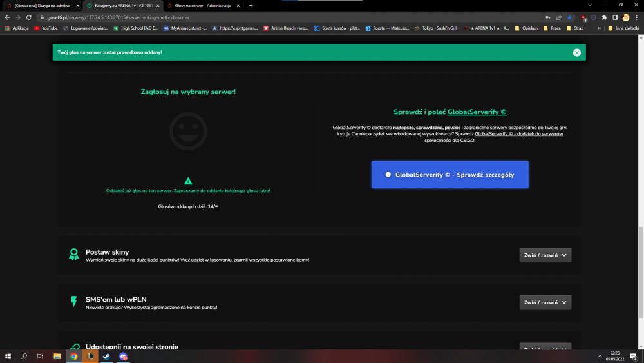Close the 'Skarga na admina' tab
Image resolution: width=644 pixels, height=363 pixels.
click(x=78, y=6)
